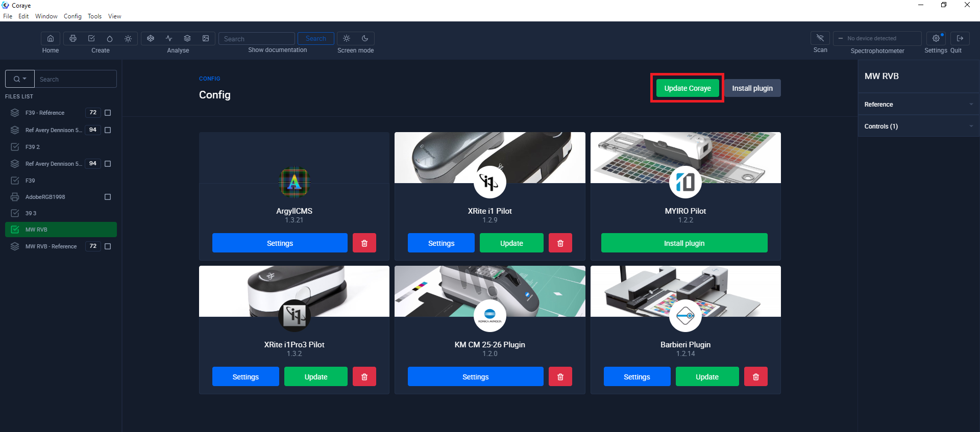The height and width of the screenshot is (432, 980).
Task: Tick the checkbox on the second Ref Avery Dennison row
Action: 108,164
